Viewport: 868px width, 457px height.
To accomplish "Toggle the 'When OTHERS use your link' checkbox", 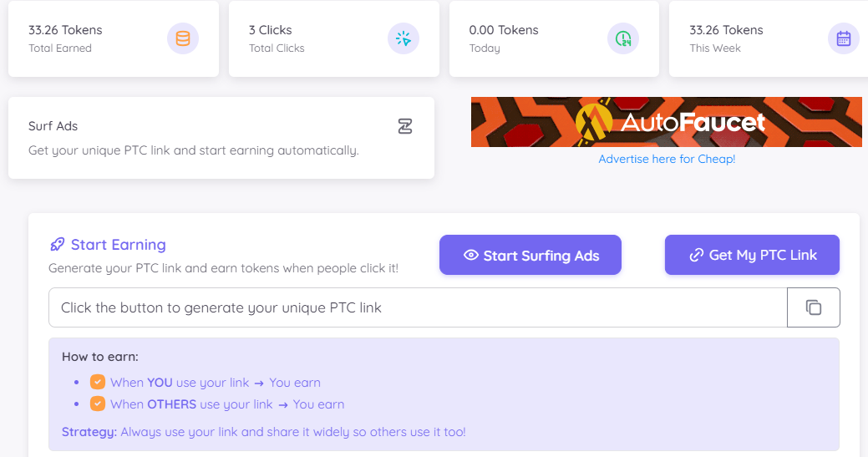I will pos(98,404).
